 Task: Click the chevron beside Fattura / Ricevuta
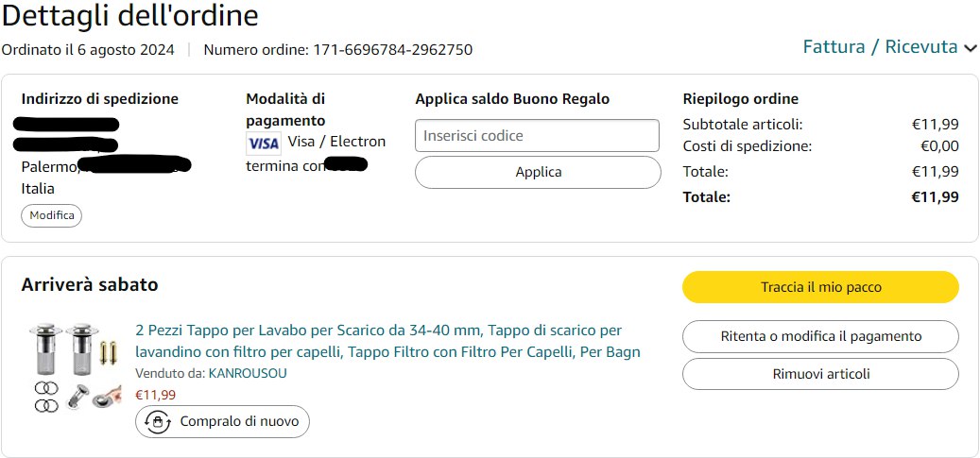tap(970, 48)
